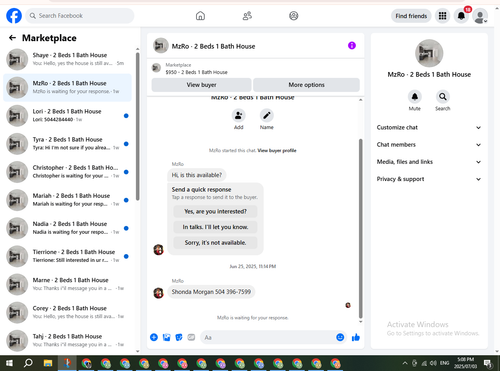
Task: Open Windows Start menu
Action: tap(9, 363)
